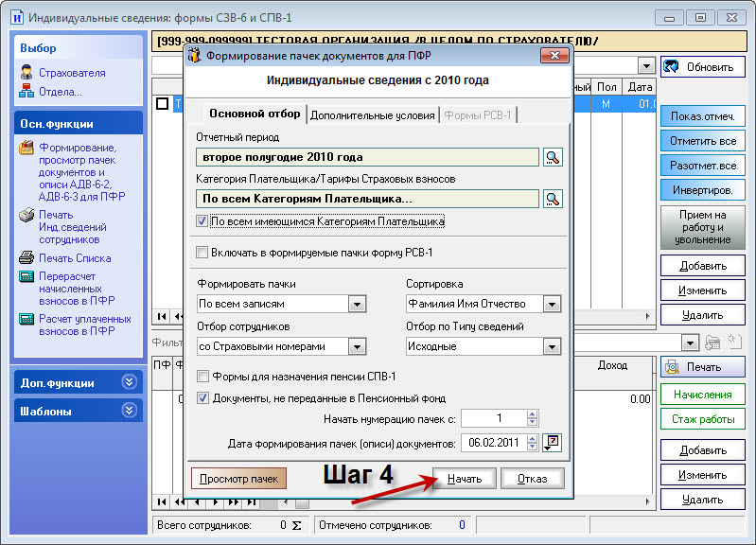Expand the Сортировка dropdown list
The width and height of the screenshot is (756, 545).
tap(553, 304)
